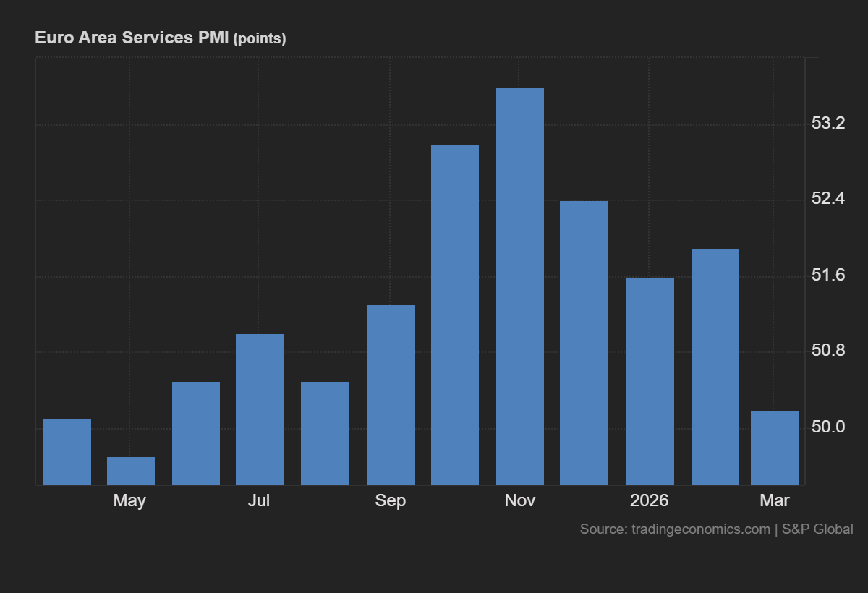
Task: Select the bar above the Sep label
Action: click(x=391, y=394)
